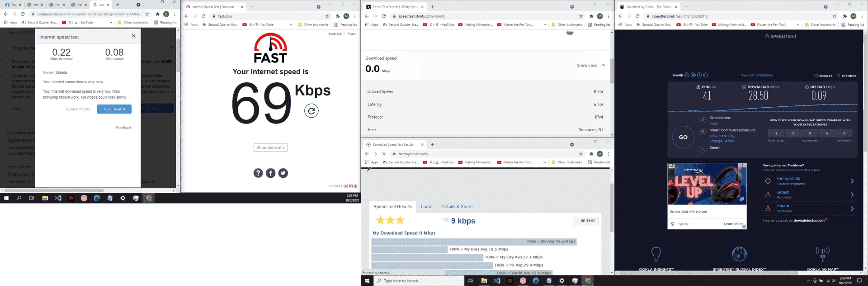868x286 pixels.
Task: Open the English (US) language dropdown on fast.com
Action: coord(336,34)
